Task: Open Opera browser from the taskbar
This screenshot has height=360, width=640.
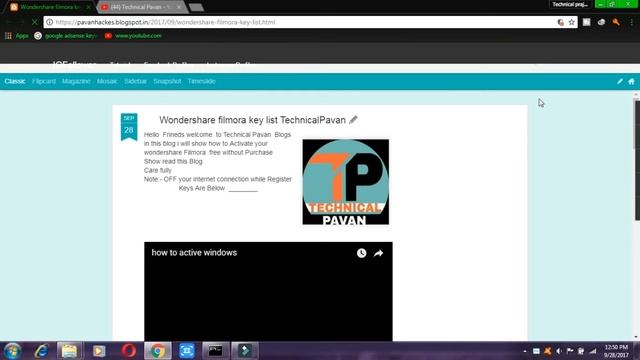Action: point(129,351)
